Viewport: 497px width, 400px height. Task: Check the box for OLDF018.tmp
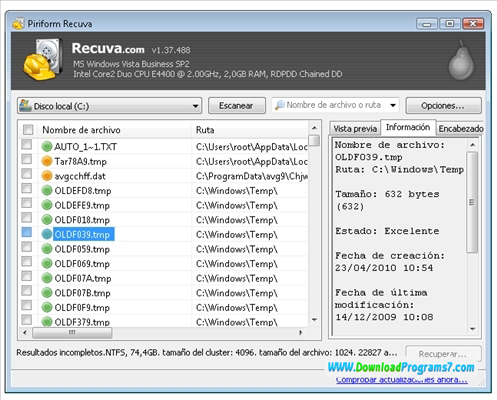coord(27,218)
